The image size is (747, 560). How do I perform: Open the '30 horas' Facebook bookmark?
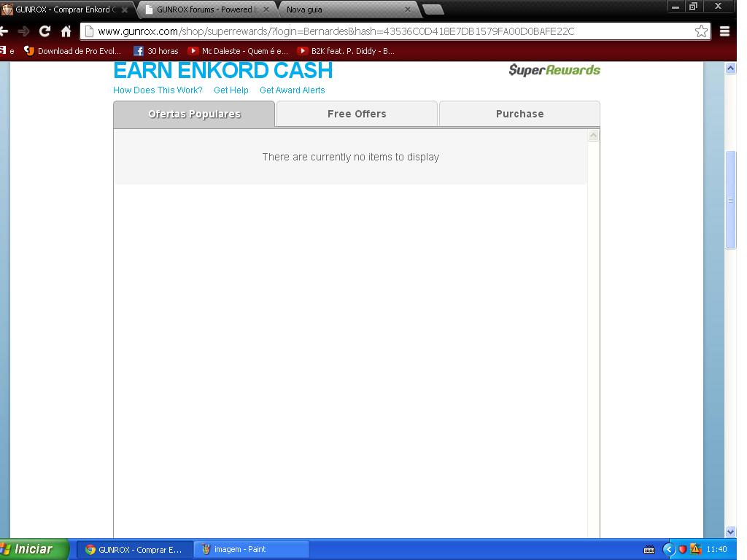(156, 51)
